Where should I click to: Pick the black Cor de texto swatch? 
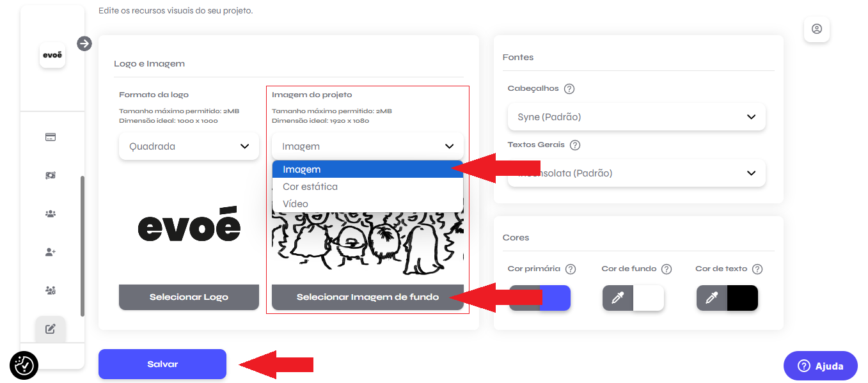coord(743,298)
